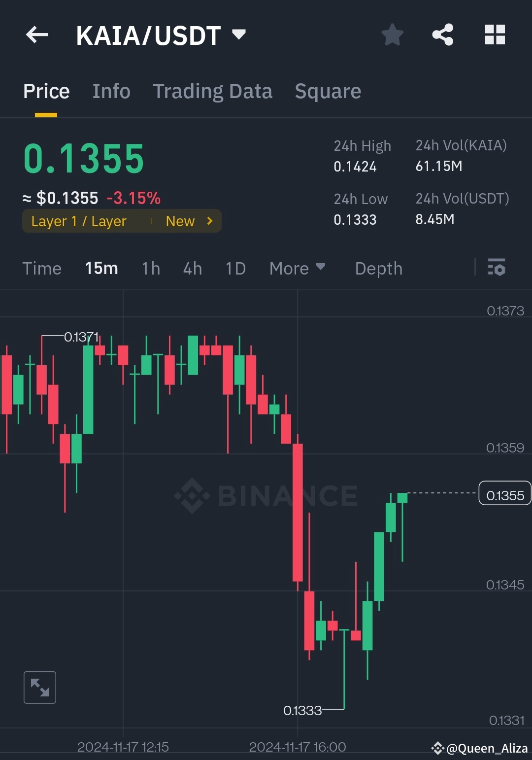This screenshot has height=760, width=532.
Task: Open the grid layout menu icon
Action: tap(495, 35)
